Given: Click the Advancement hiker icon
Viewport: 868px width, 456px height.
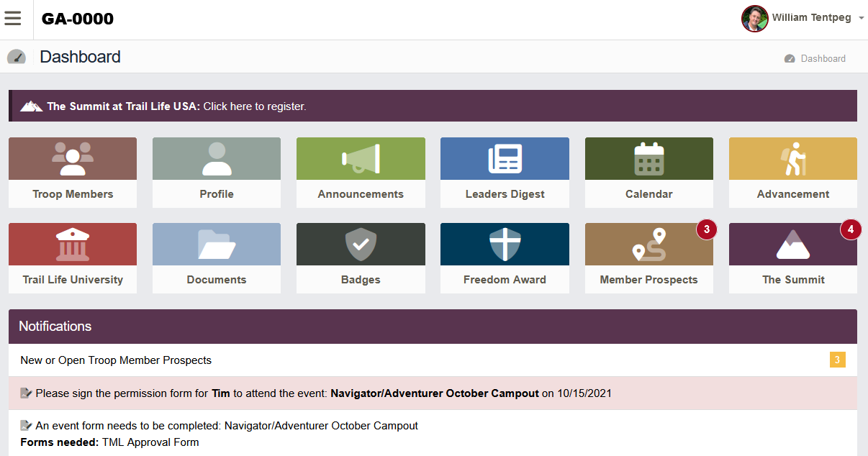Looking at the screenshot, I should coord(793,158).
